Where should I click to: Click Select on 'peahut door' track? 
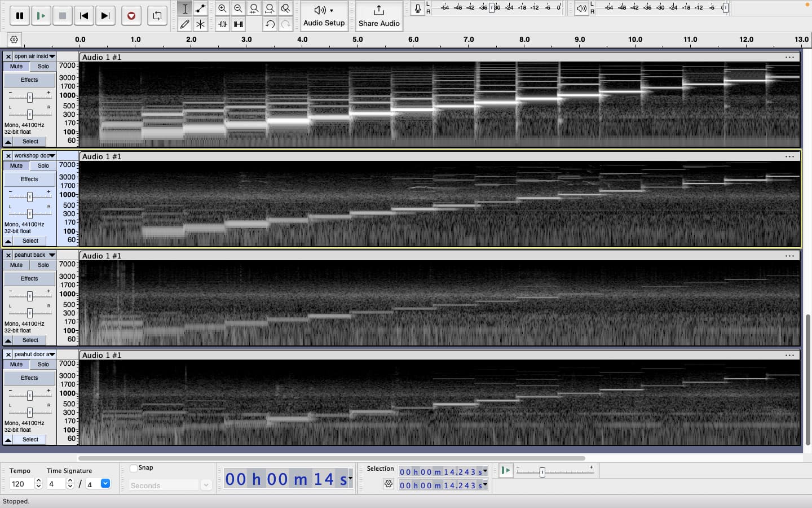pos(30,440)
